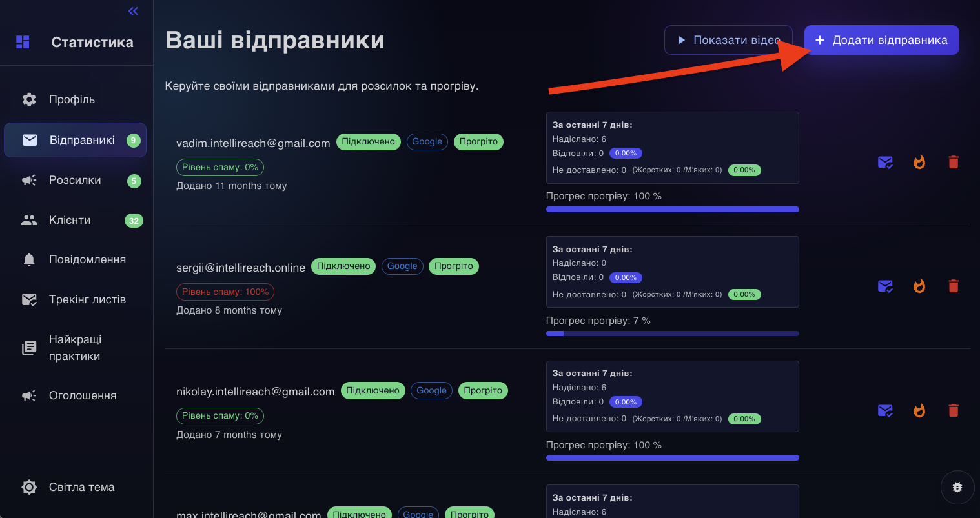Click trash icon for sergii@intellireach.online

click(954, 286)
